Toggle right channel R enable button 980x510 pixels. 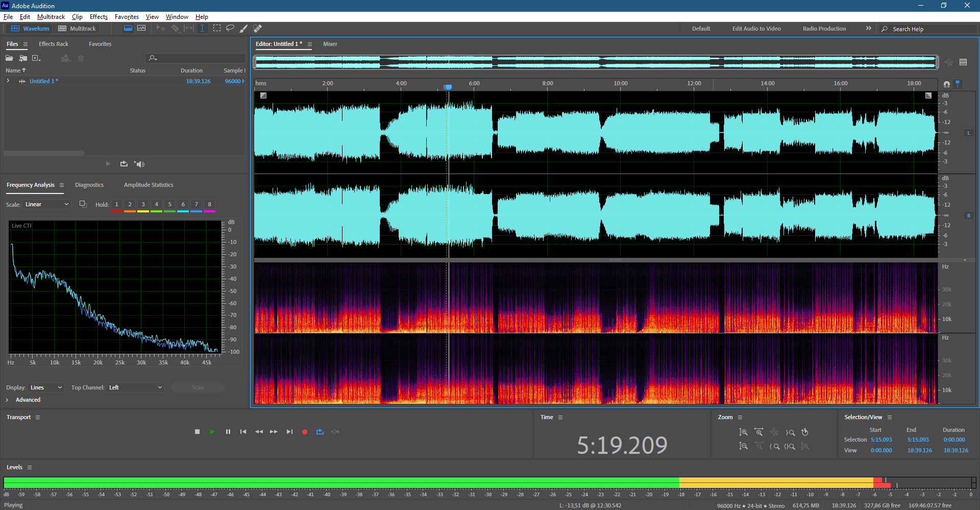(x=968, y=215)
